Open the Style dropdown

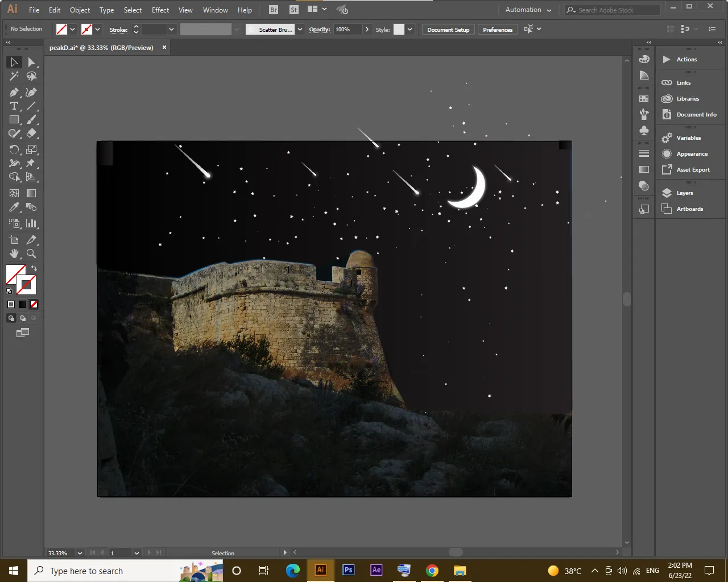click(409, 30)
